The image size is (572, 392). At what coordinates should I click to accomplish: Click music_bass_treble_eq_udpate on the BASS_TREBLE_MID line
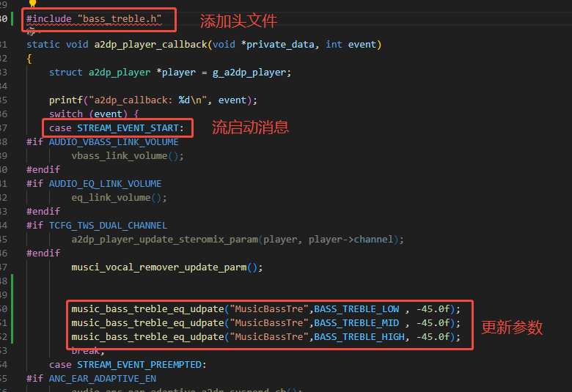tap(147, 323)
